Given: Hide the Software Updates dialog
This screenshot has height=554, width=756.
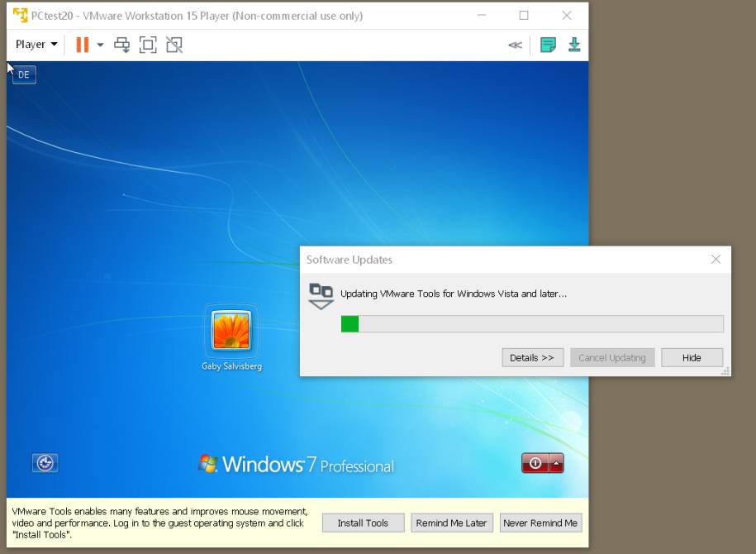Looking at the screenshot, I should (x=692, y=357).
